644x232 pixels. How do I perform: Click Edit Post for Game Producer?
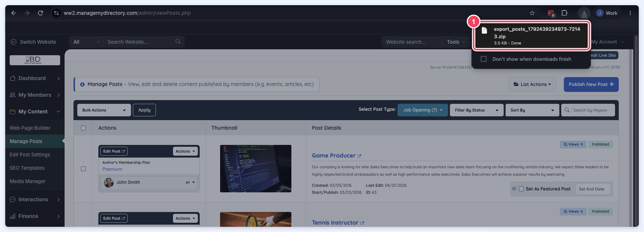pos(114,151)
